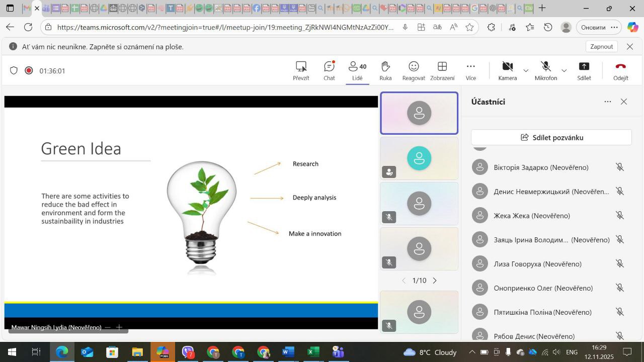Viewport: 644px width, 362px height.
Task: Zoom in on the shared slide
Action: pyautogui.click(x=119, y=327)
